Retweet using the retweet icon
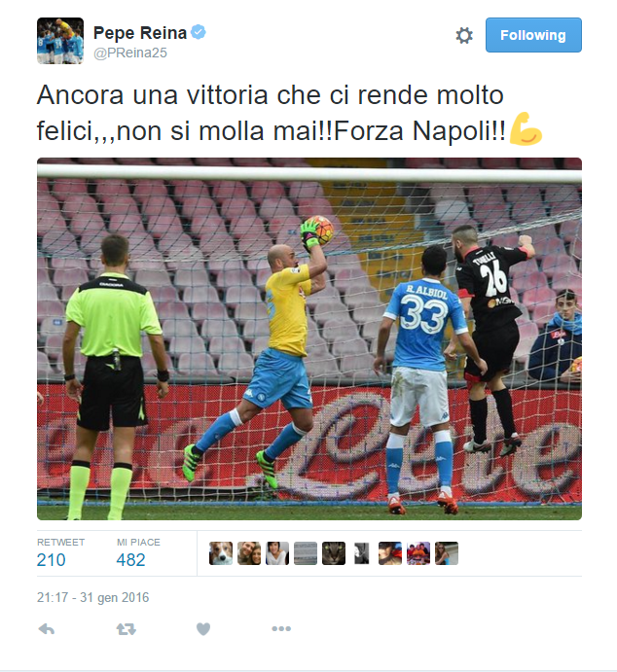The height and width of the screenshot is (672, 617). point(127,629)
